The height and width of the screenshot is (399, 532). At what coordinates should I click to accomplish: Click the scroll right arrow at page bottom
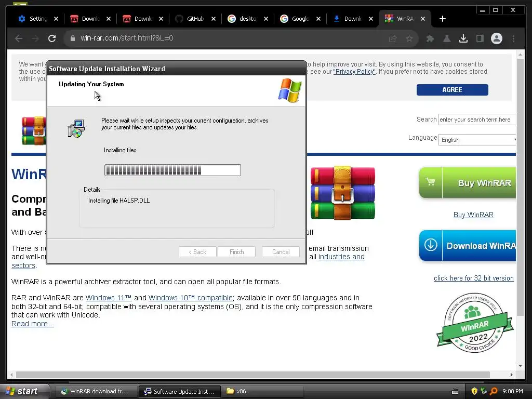512,375
